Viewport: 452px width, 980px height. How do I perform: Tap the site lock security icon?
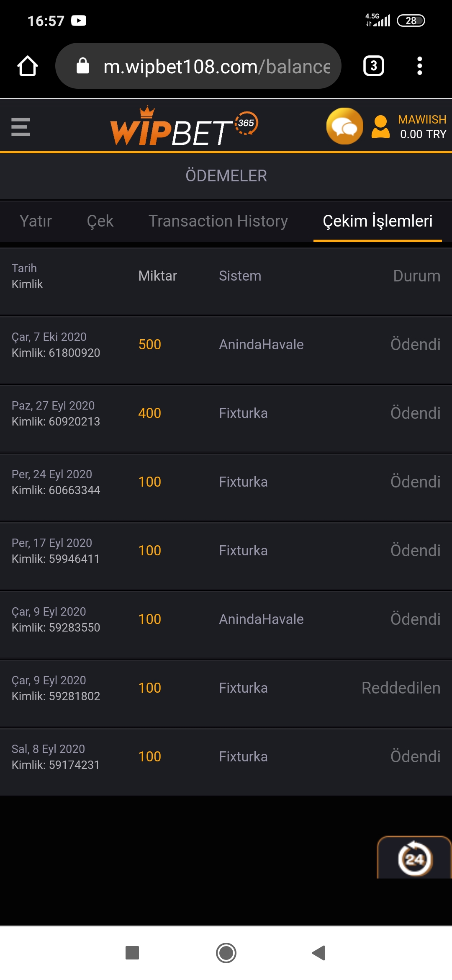83,66
